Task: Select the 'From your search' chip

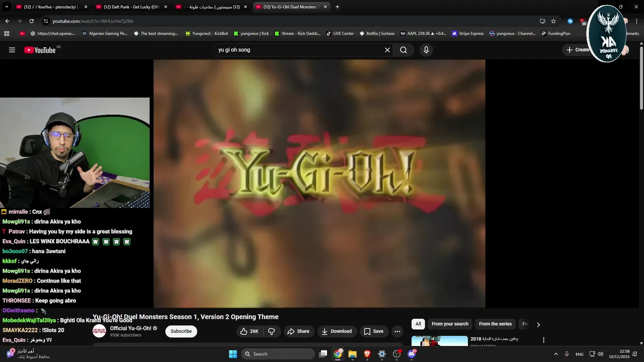Action: pyautogui.click(x=450, y=324)
